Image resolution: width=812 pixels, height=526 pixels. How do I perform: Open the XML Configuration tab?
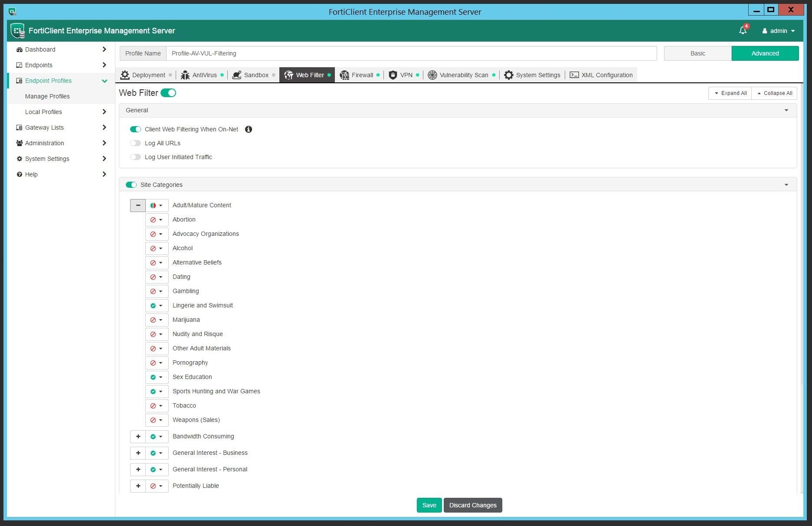(575, 75)
